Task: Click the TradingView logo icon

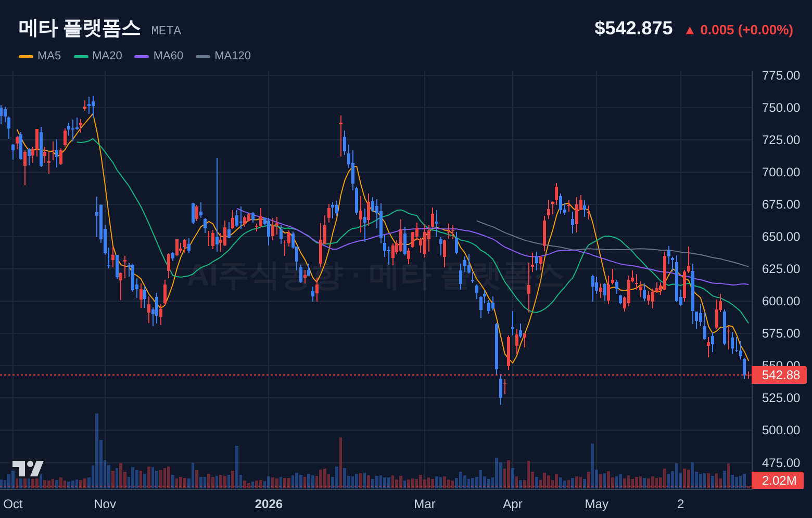Action: 28,469
